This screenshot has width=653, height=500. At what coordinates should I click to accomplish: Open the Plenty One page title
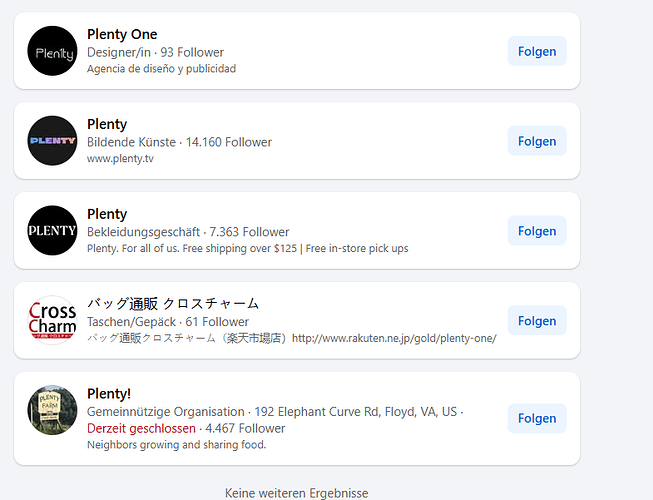coord(122,34)
